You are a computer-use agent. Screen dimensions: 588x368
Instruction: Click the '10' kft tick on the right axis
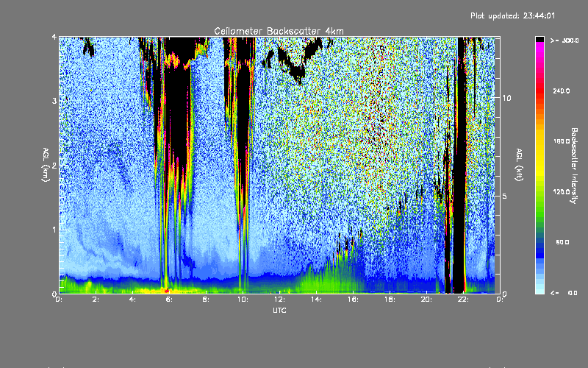click(506, 98)
